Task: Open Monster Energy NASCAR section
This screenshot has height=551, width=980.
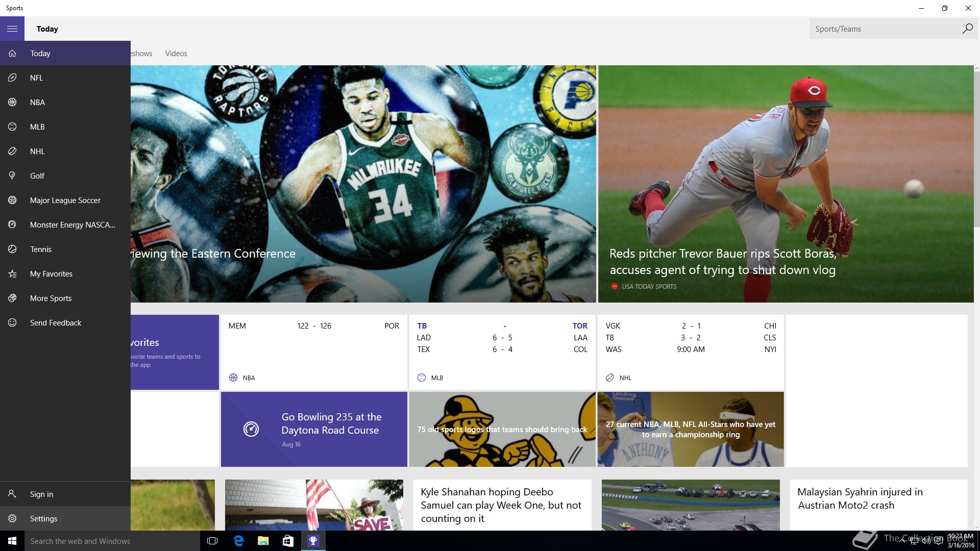Action: pos(65,225)
